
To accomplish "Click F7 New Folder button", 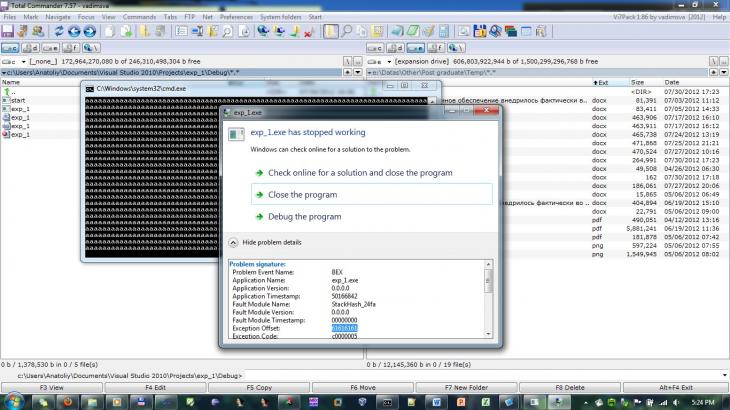I will (x=466, y=387).
